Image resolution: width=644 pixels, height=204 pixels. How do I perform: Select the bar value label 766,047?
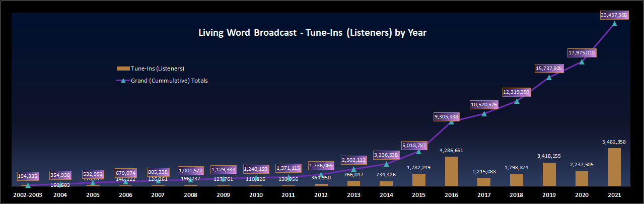[353, 174]
